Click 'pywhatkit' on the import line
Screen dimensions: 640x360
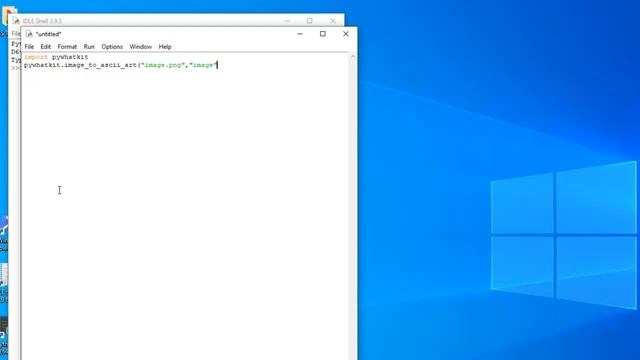point(70,57)
